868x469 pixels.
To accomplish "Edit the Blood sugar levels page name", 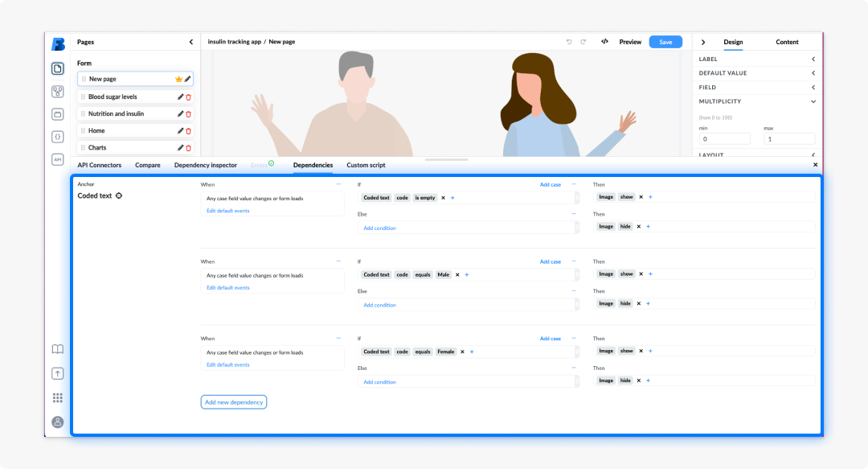I will point(181,97).
